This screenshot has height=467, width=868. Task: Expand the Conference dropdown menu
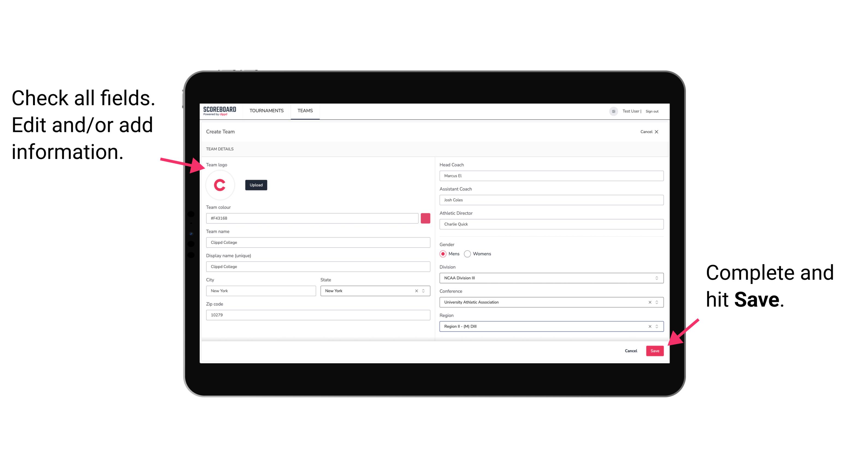point(657,302)
